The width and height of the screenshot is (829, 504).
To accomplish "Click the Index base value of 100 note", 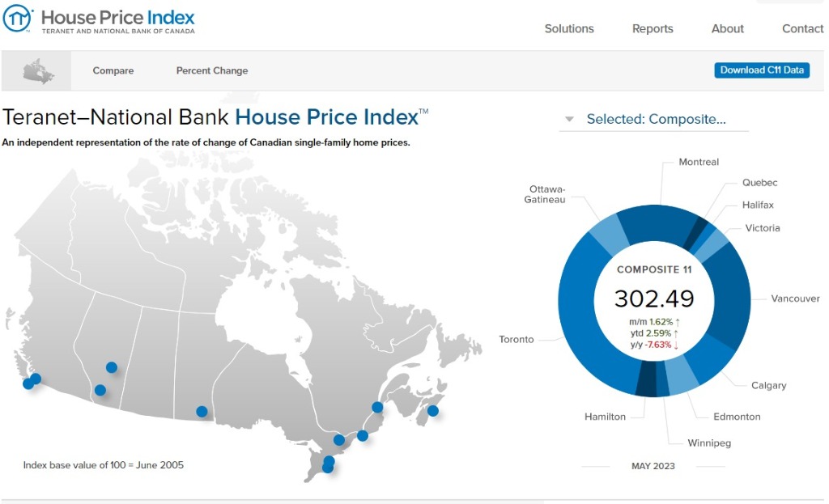I will pyautogui.click(x=104, y=465).
